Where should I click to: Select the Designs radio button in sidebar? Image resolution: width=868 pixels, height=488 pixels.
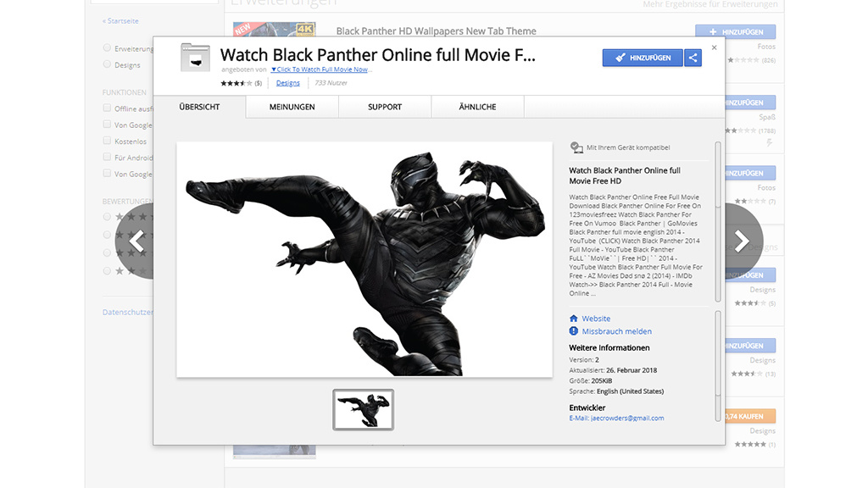pos(107,64)
